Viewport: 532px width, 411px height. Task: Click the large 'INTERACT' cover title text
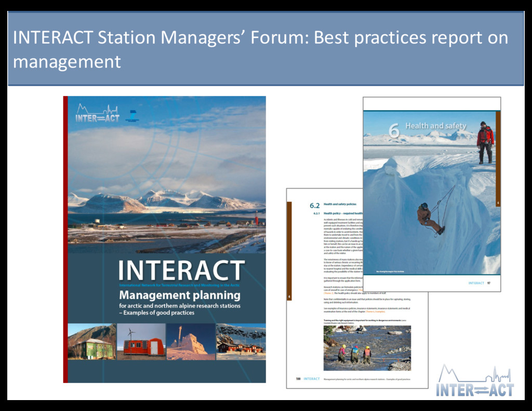click(x=181, y=271)
